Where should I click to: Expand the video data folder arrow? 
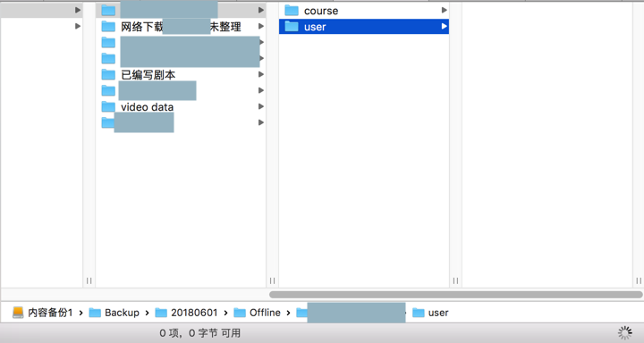261,106
